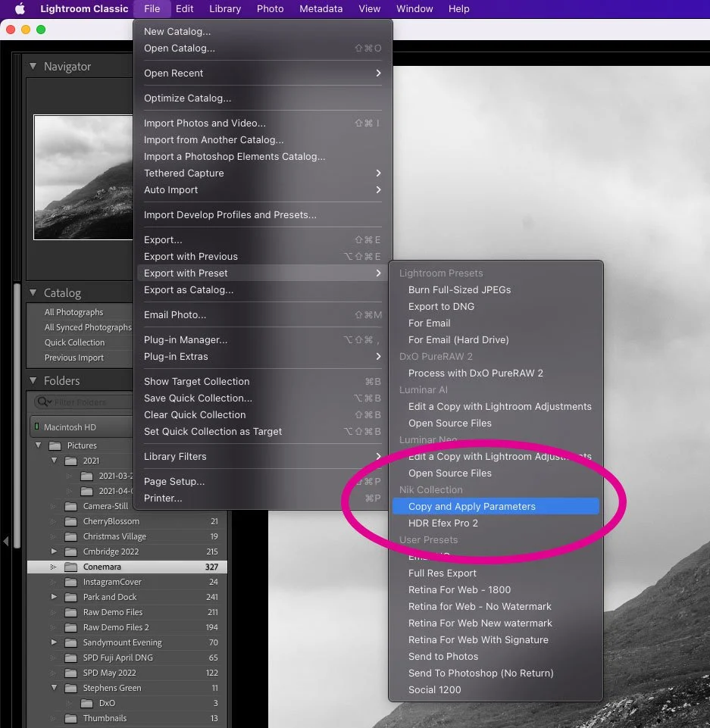
Task: Expand the Cmbridge 2022 folder
Action: click(54, 551)
